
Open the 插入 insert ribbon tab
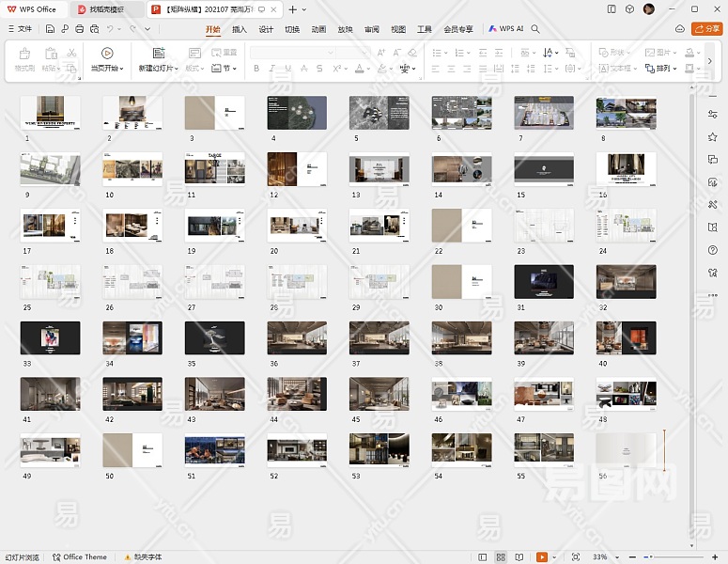(240, 29)
